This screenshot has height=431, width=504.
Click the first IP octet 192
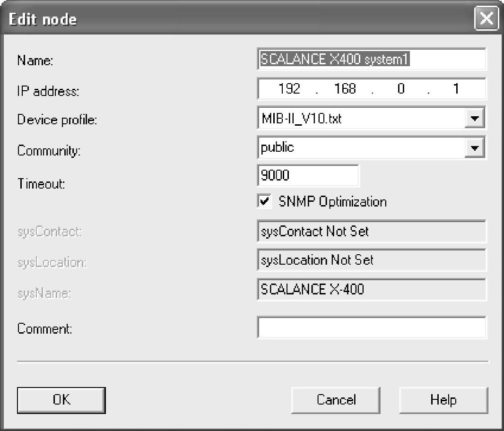pyautogui.click(x=289, y=88)
